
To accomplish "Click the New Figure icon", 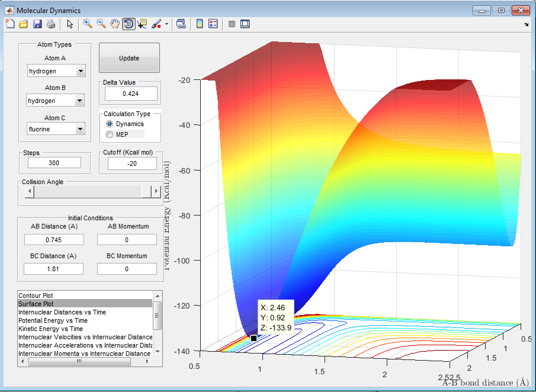I will pos(10,24).
